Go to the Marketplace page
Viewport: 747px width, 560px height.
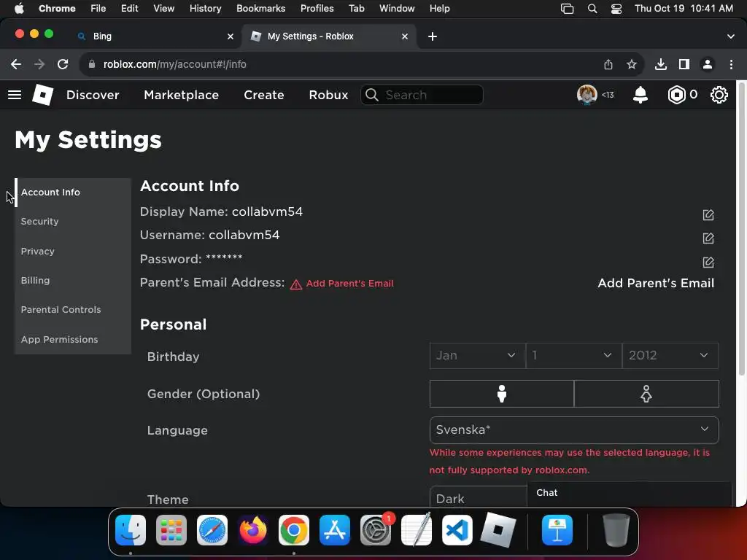182,95
